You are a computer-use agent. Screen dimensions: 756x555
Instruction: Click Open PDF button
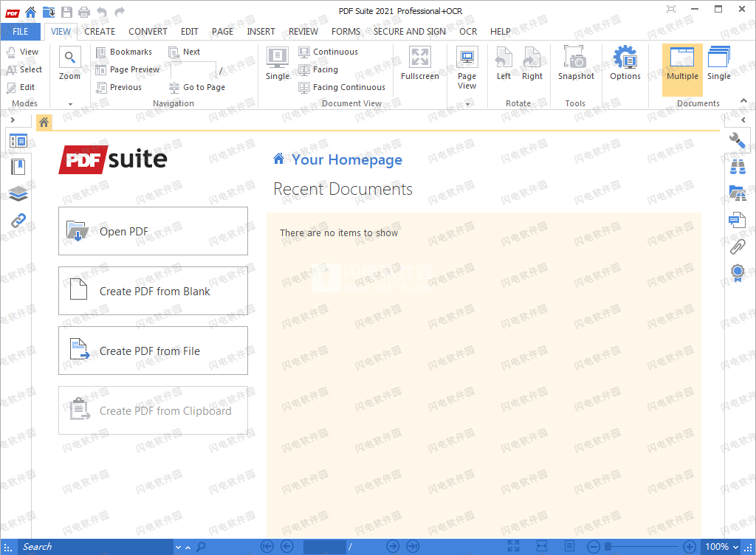[154, 231]
